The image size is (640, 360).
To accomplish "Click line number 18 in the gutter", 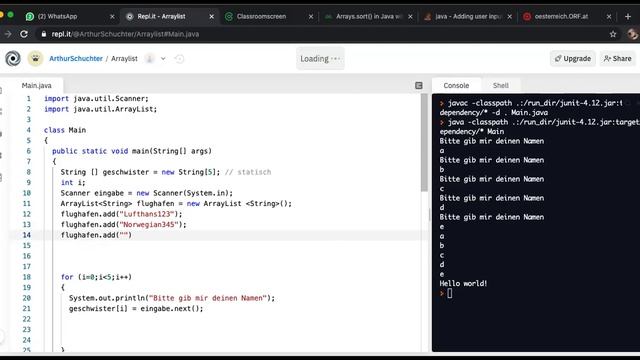I will 27,277.
